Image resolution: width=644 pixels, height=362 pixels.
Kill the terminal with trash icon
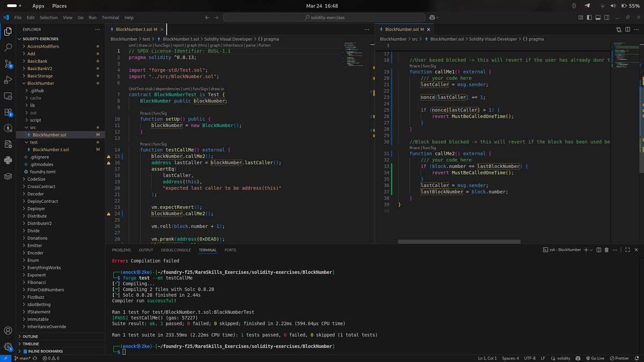coord(606,250)
